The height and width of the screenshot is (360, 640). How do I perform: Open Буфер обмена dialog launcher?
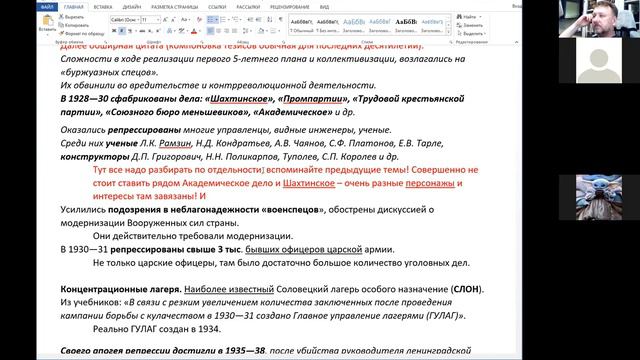coord(106,42)
